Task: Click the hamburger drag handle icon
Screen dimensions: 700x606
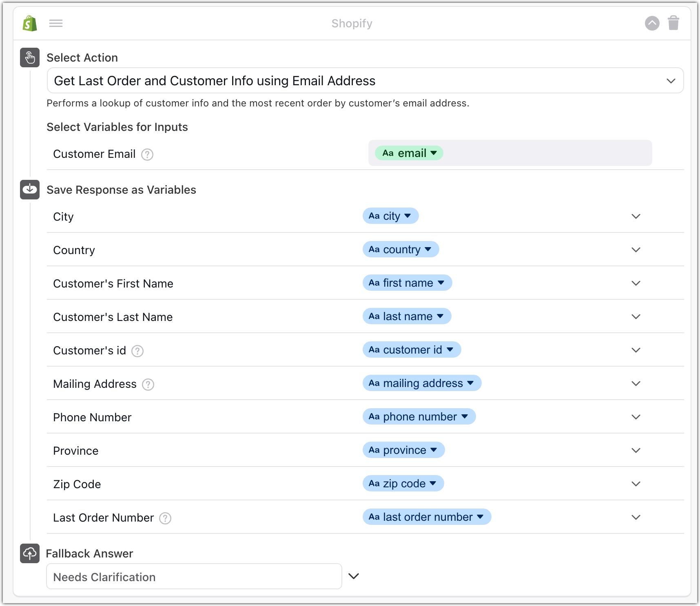Action: click(56, 24)
